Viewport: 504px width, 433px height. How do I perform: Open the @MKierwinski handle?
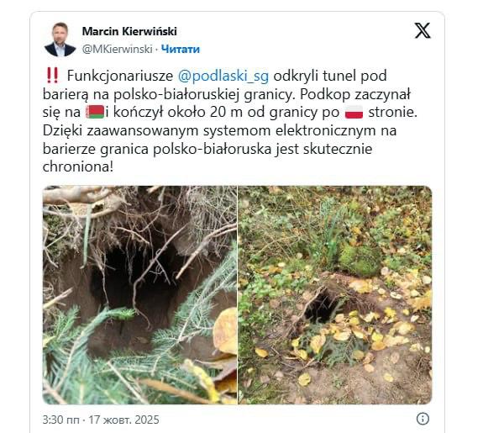(x=118, y=50)
